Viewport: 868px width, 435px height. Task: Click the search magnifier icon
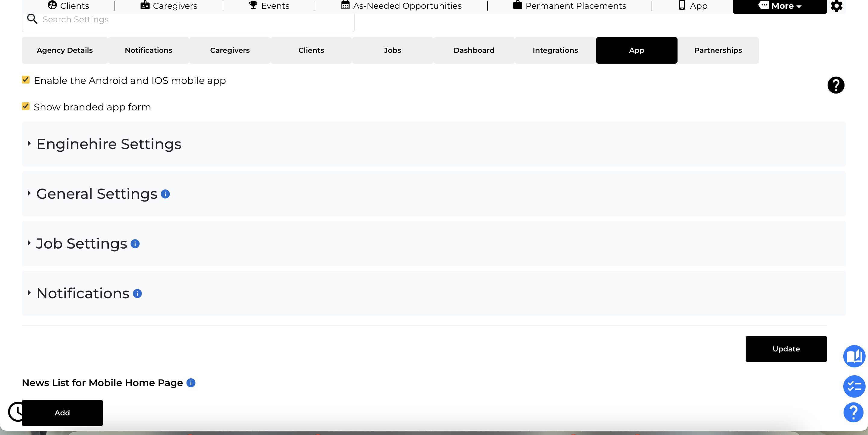[x=32, y=19]
